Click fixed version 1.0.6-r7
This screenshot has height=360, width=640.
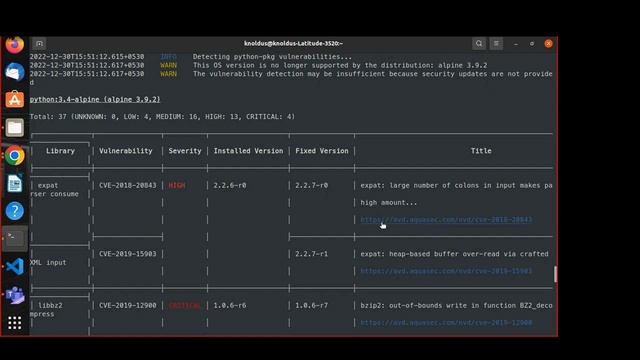(311, 305)
